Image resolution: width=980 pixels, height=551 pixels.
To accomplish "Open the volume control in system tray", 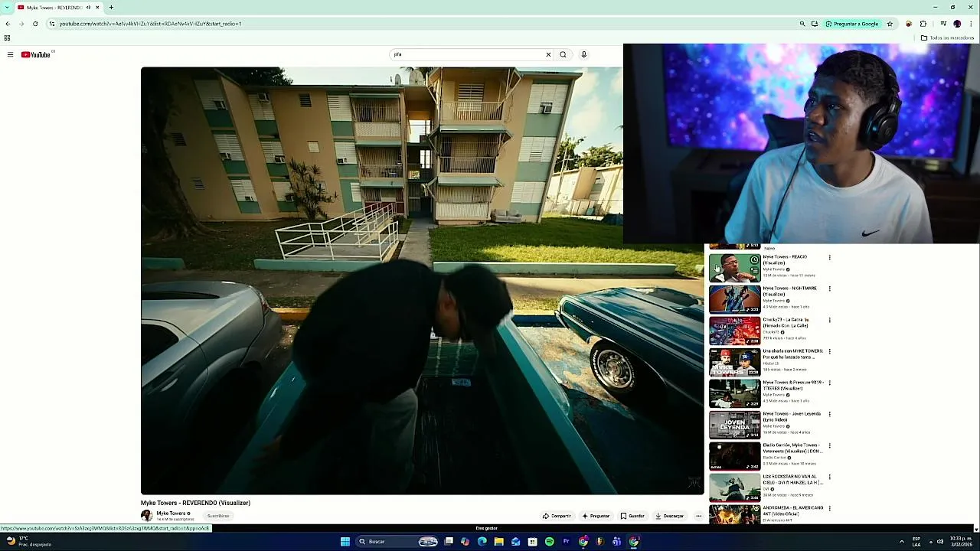I will click(x=940, y=542).
